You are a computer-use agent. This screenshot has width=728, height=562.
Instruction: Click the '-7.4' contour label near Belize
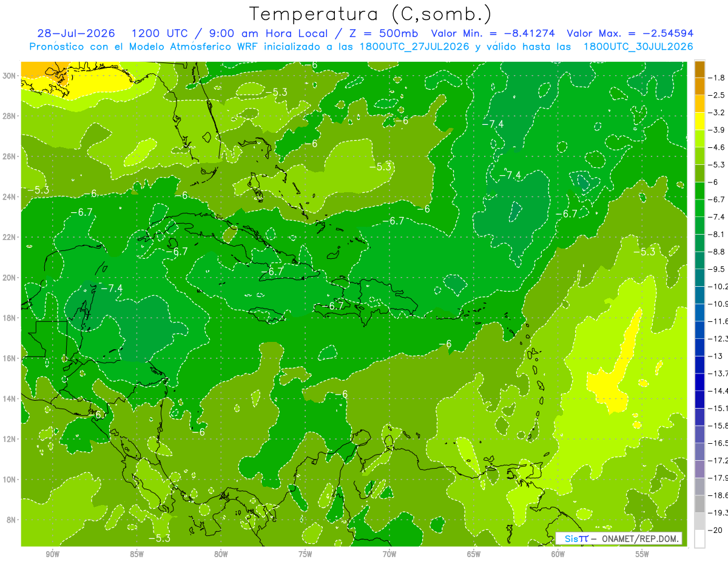(111, 288)
